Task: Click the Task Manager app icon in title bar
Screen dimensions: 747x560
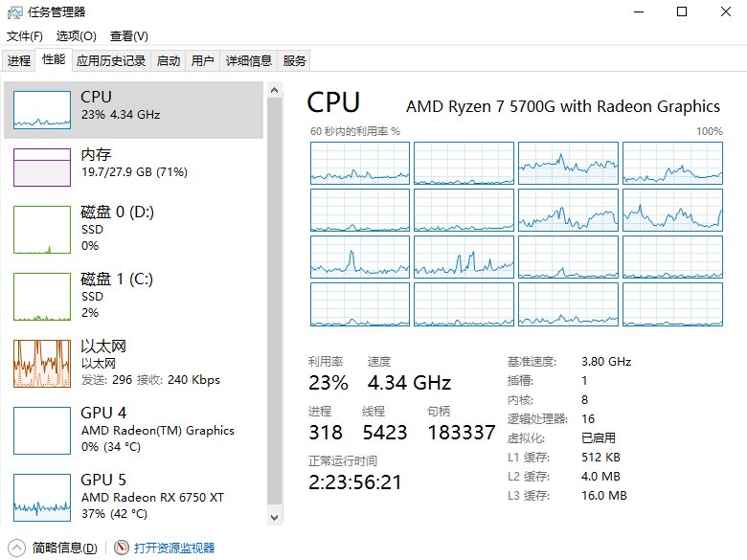Action: [x=13, y=12]
